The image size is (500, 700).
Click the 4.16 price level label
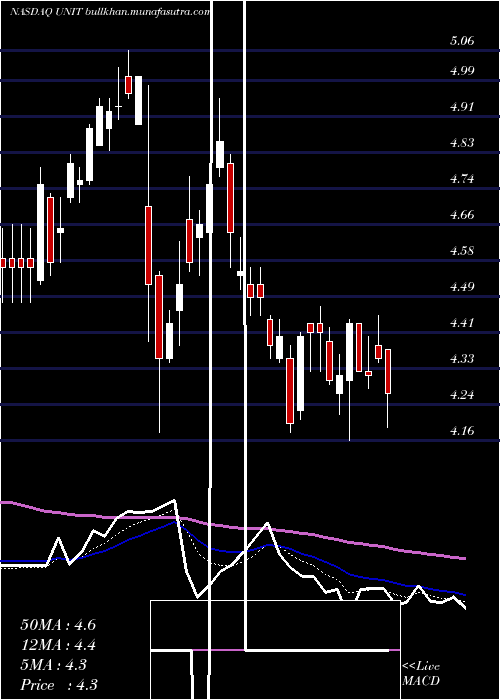(462, 431)
